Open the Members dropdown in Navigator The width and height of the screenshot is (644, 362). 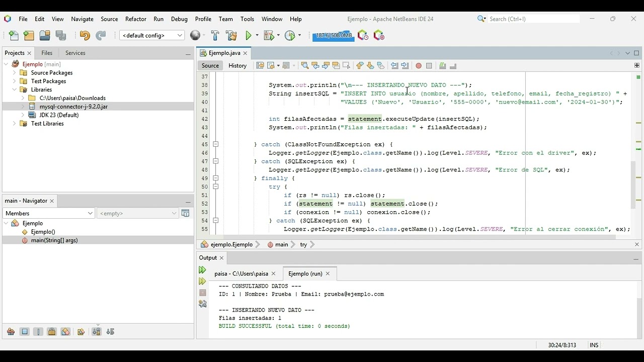click(x=49, y=213)
